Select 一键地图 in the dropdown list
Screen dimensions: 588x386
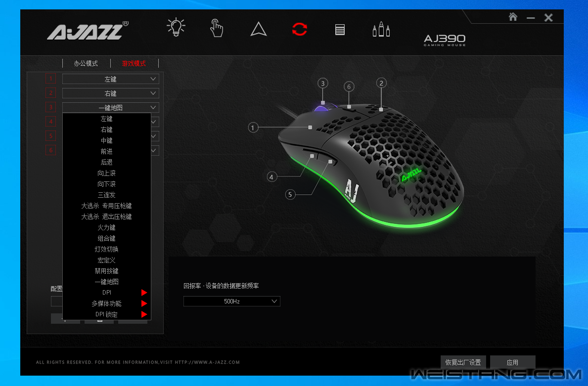pos(106,282)
